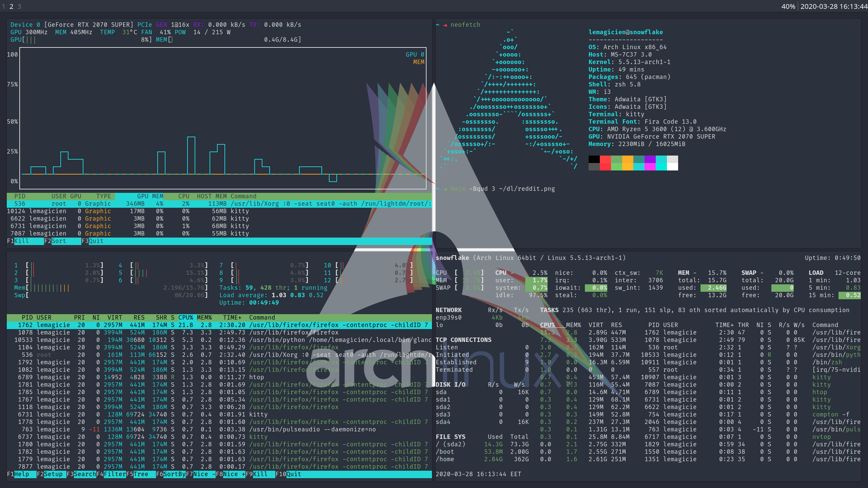868x488 pixels.
Task: Switch to i3 workspace 3
Action: coord(19,6)
